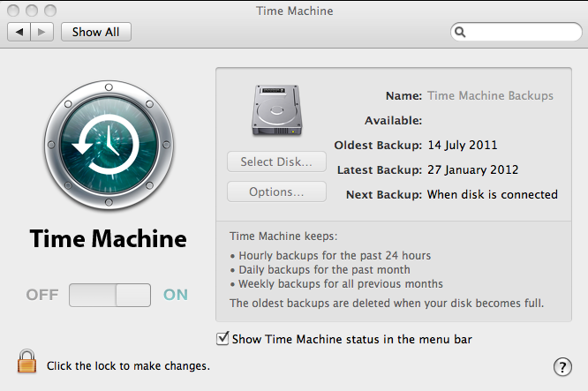Screen dimensions: 588x391
Task: Open the Options... dialog
Action: point(276,192)
